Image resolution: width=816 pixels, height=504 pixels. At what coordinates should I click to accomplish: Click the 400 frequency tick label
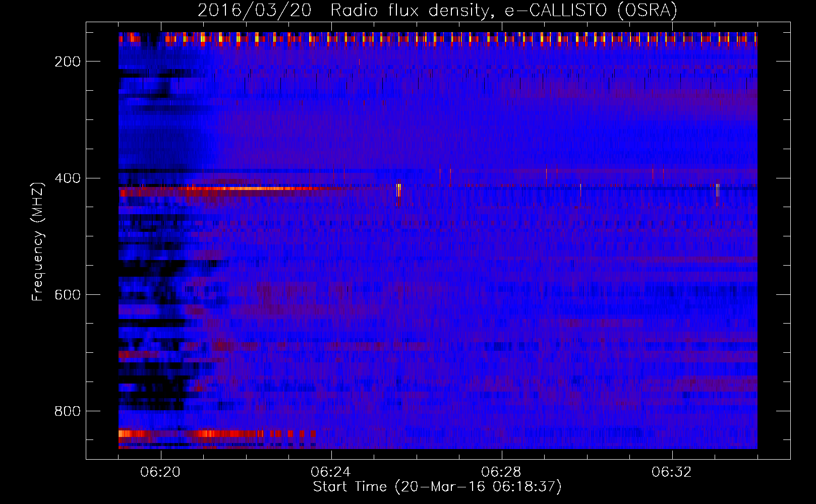68,178
